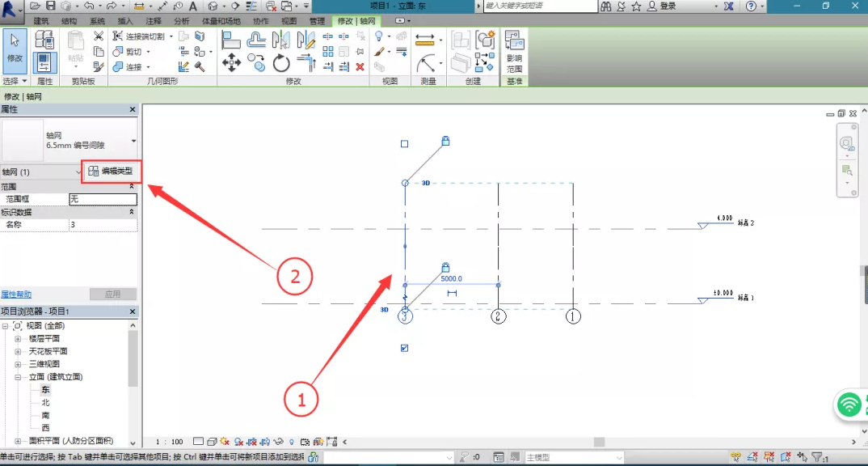This screenshot has width=868, height=466.
Task: Click the Temporary Hide/Isolate glasses icon
Action: pyautogui.click(x=279, y=442)
